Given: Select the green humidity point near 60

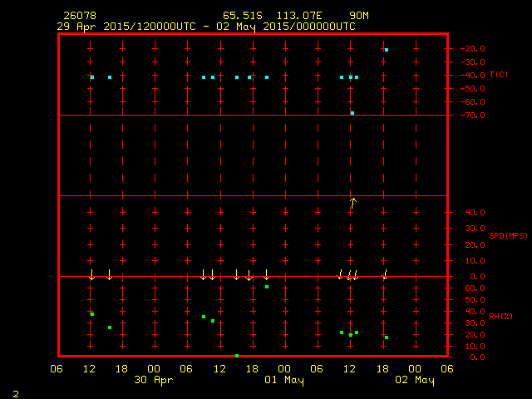Looking at the screenshot, I should (267, 287).
